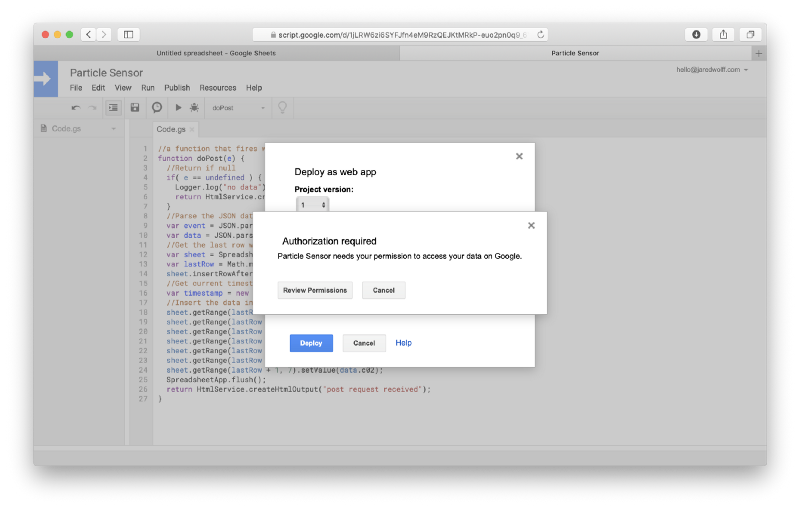Screen dimensions: 800x510
Task: Click function doPost(e) on line 2
Action: click(x=201, y=159)
